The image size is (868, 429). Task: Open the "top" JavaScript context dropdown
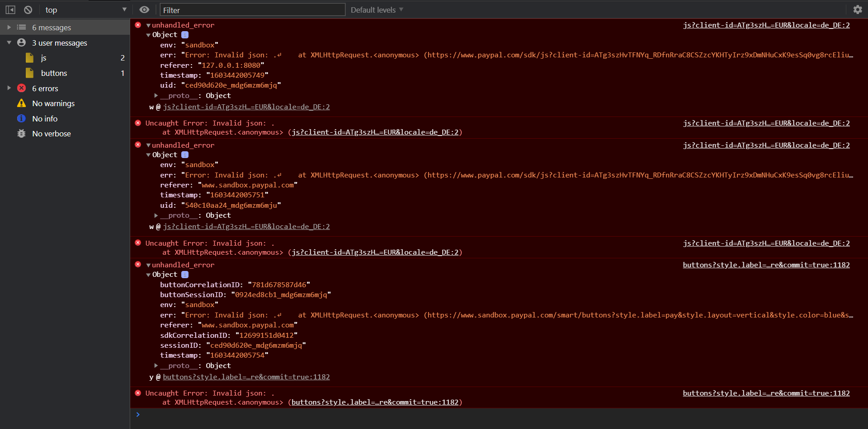(86, 9)
